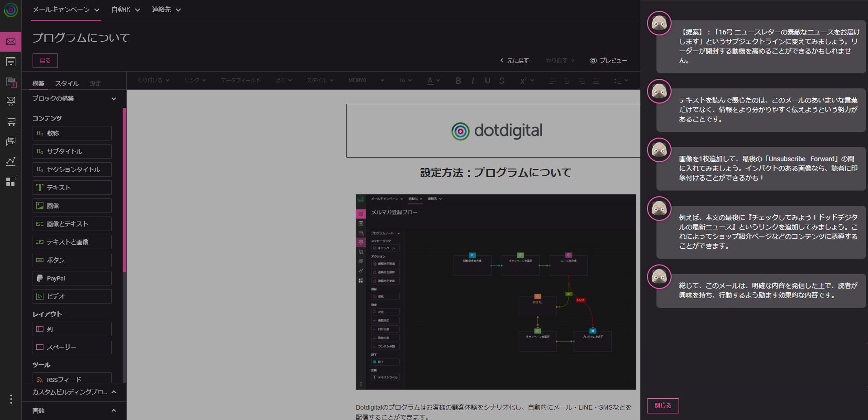Add the RSSフィード tool block
The image size is (868, 420).
[x=72, y=379]
